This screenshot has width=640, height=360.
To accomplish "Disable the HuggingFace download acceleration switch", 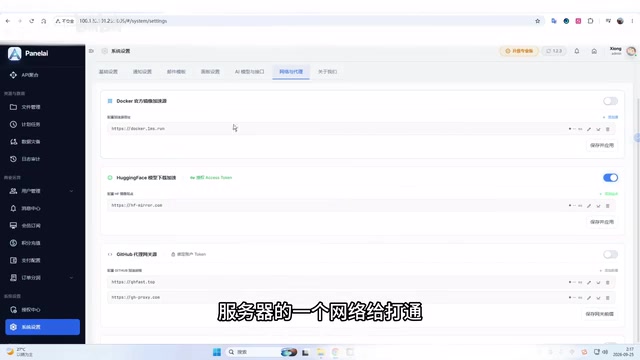I will click(610, 178).
